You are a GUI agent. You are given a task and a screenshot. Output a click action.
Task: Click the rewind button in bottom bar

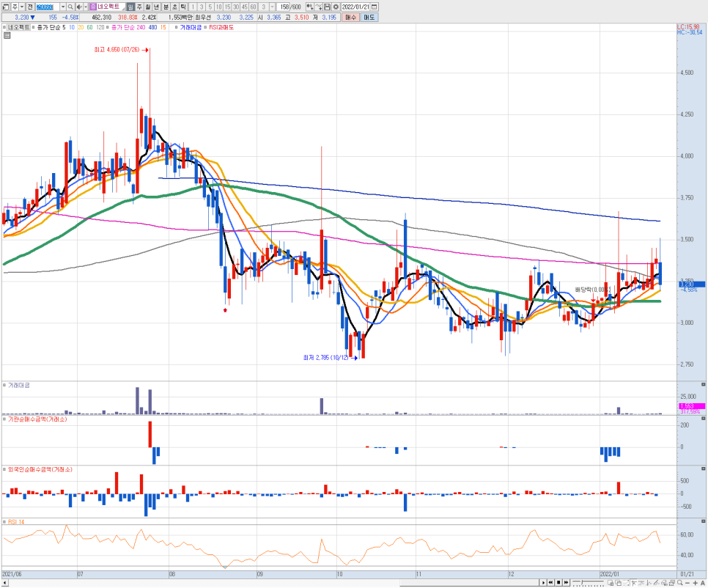pyautogui.click(x=551, y=583)
